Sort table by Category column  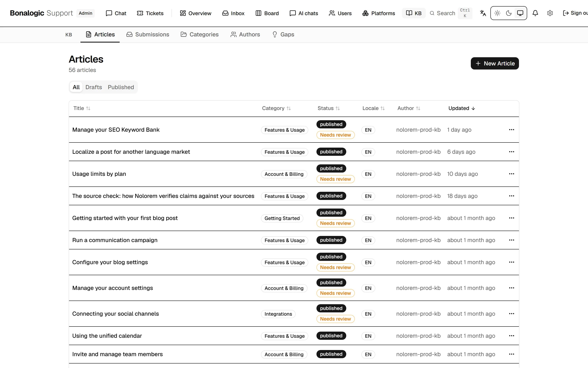click(276, 108)
